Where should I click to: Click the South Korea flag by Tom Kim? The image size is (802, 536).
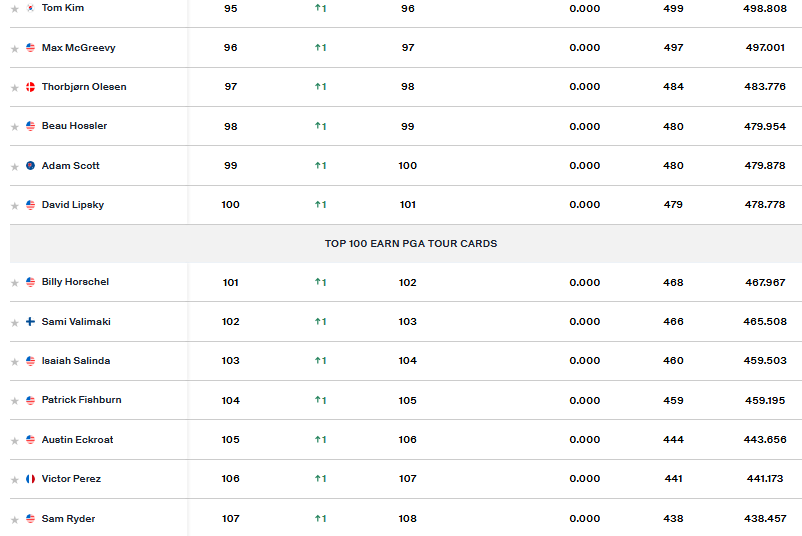pyautogui.click(x=30, y=8)
